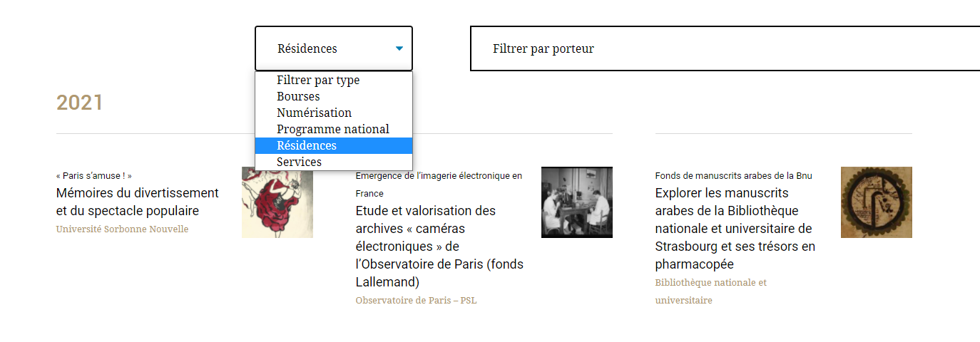Click "Emergence de l'imagerie électronique" subtitle

[x=439, y=184]
